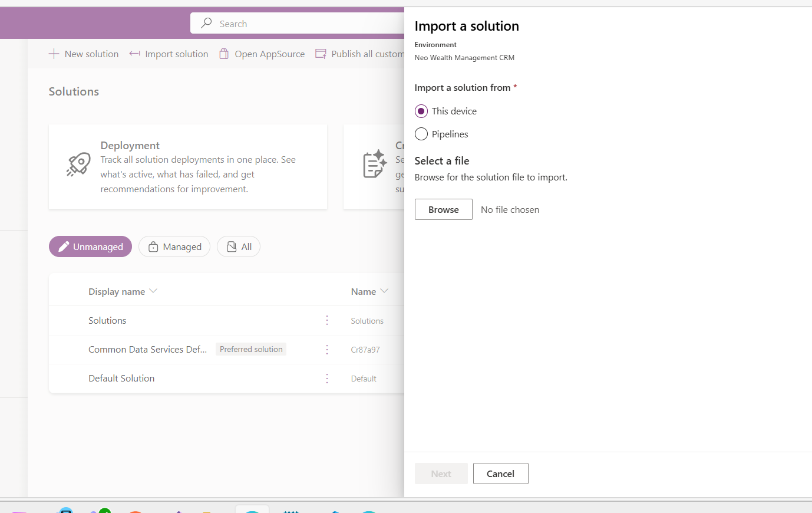
Task: Click the Cr87a97 name cell
Action: (365, 350)
